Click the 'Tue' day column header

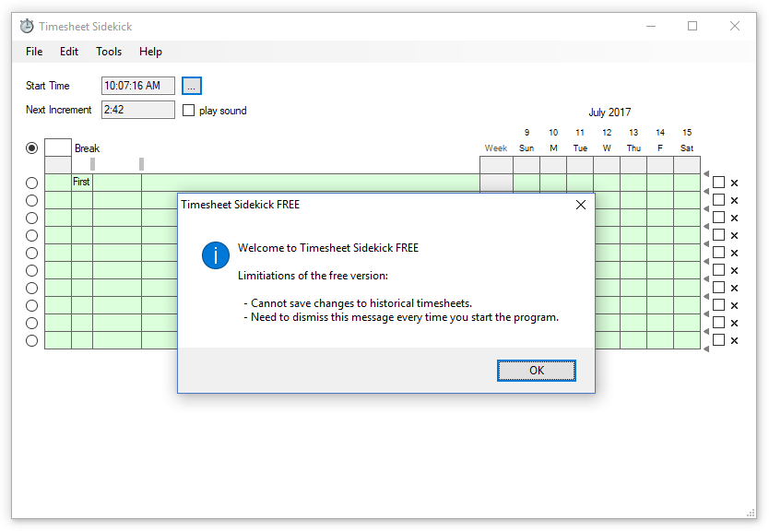[x=580, y=148]
